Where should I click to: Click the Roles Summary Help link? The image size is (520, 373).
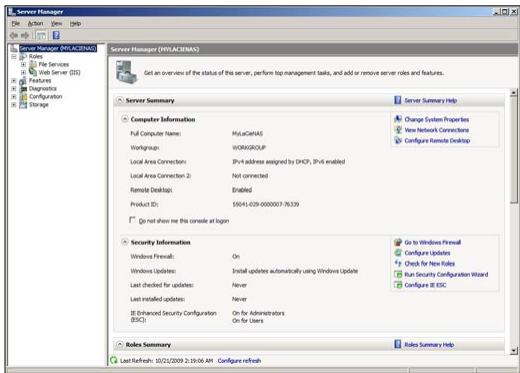tap(429, 345)
